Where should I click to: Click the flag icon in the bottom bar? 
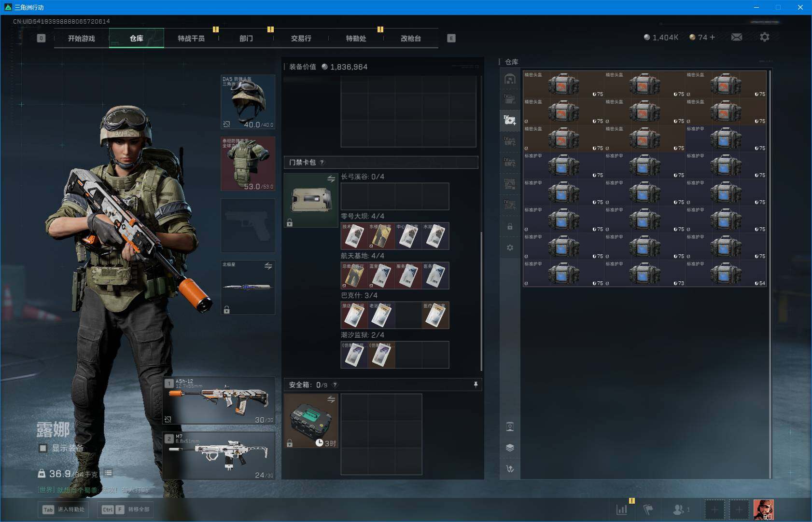[x=648, y=509]
